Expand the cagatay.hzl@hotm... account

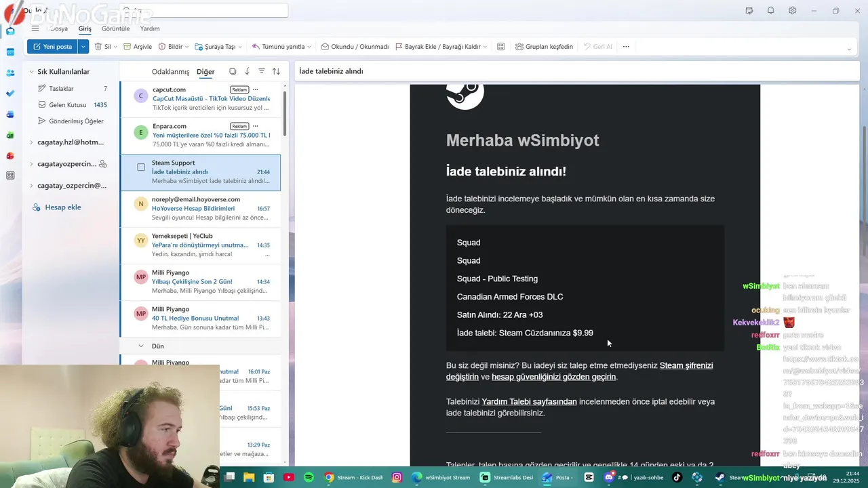tap(31, 142)
